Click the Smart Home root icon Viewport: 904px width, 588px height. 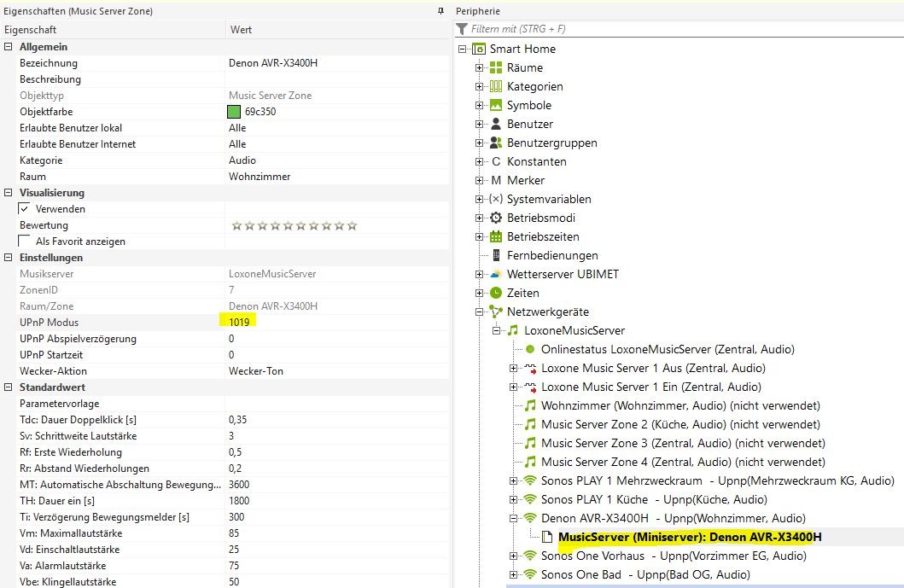479,49
